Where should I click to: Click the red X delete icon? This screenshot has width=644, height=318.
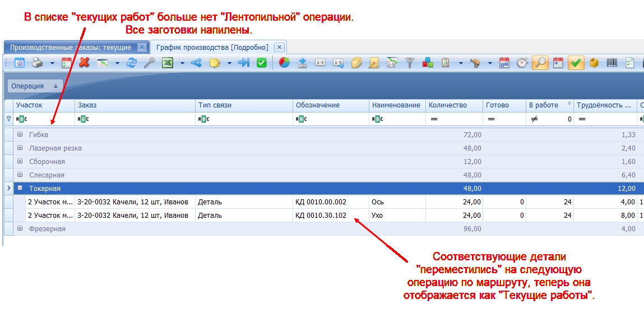coord(84,63)
